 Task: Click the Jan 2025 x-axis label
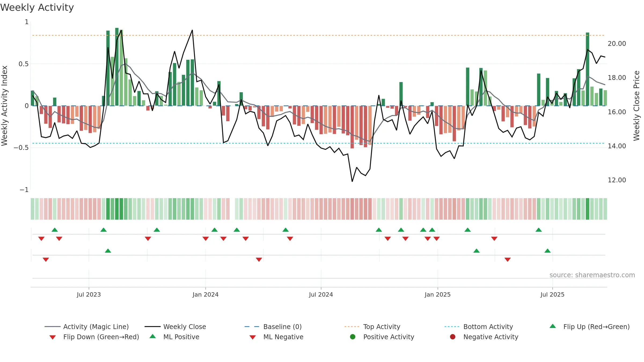click(438, 294)
